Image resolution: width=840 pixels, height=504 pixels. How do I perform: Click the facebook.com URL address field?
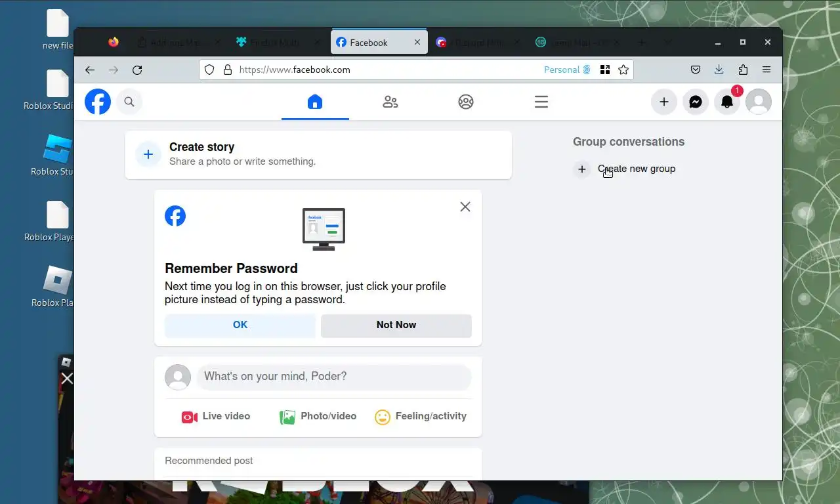click(x=387, y=70)
